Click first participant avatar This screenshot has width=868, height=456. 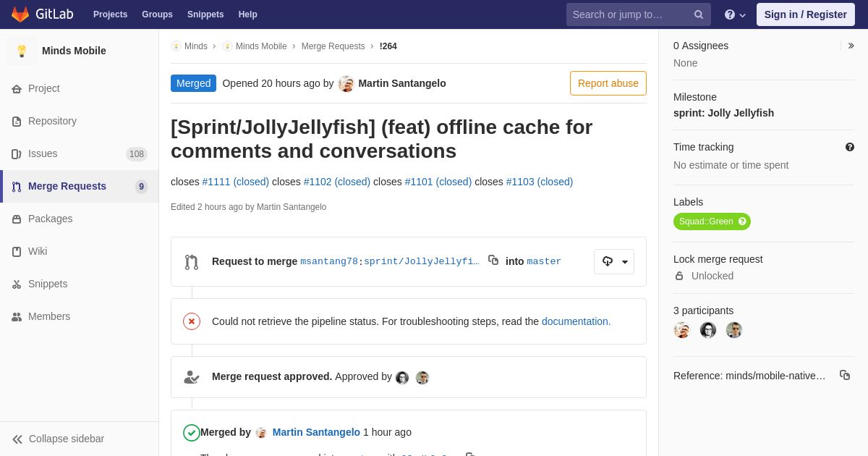pos(682,330)
